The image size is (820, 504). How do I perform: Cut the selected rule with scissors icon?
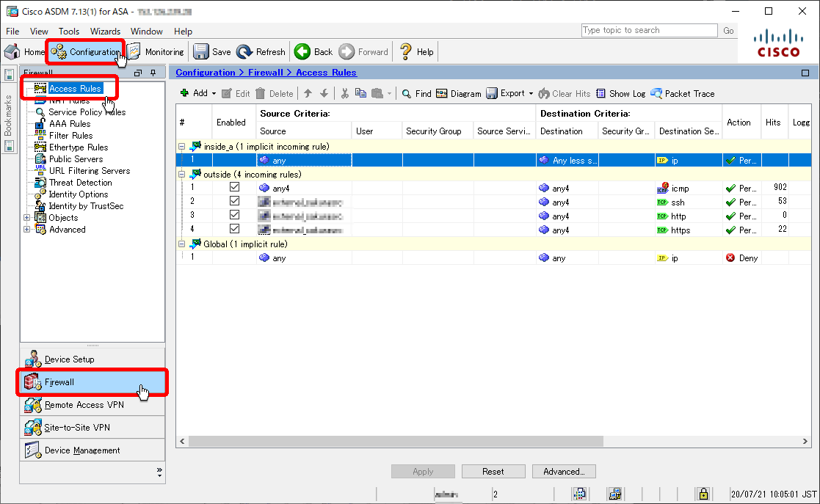pos(344,94)
